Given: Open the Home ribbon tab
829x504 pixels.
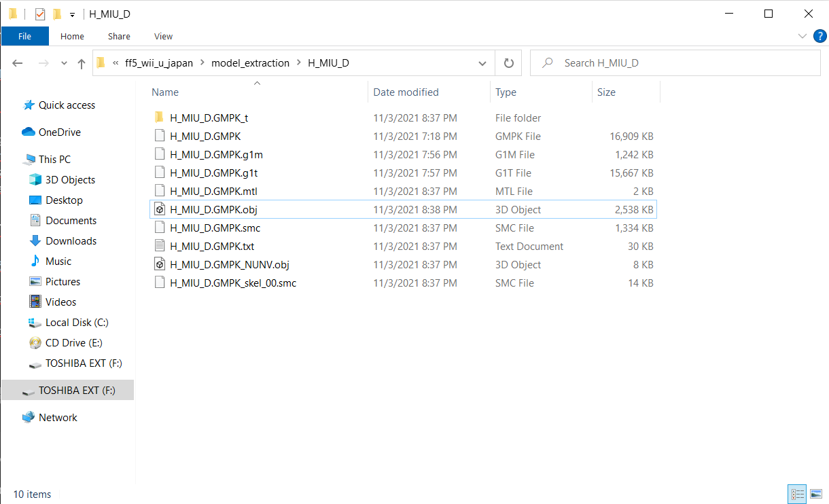Looking at the screenshot, I should coord(72,36).
